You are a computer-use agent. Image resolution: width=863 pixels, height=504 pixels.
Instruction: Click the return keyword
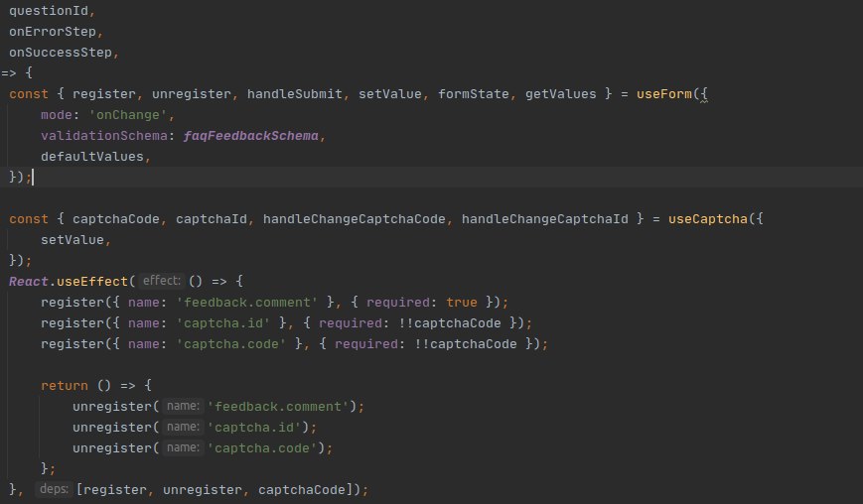pyautogui.click(x=65, y=385)
